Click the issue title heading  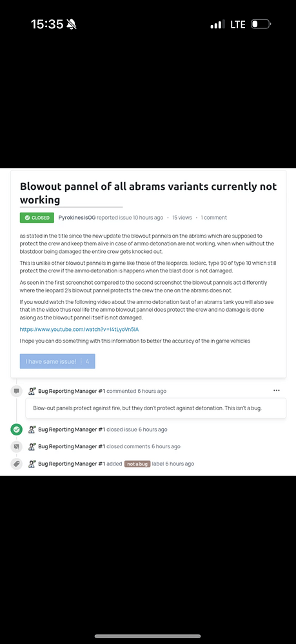pos(148,193)
